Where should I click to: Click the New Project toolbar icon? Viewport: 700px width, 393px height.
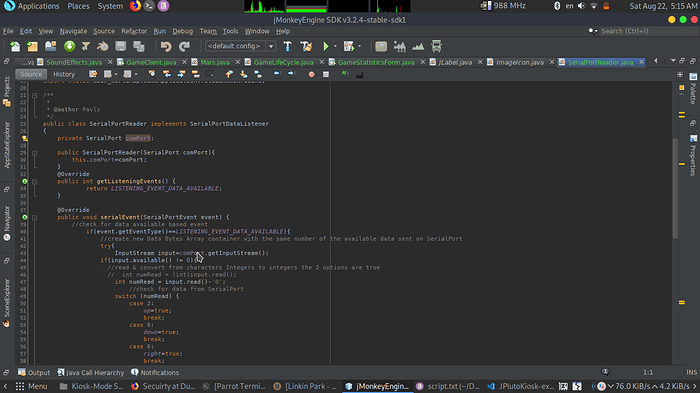point(33,46)
